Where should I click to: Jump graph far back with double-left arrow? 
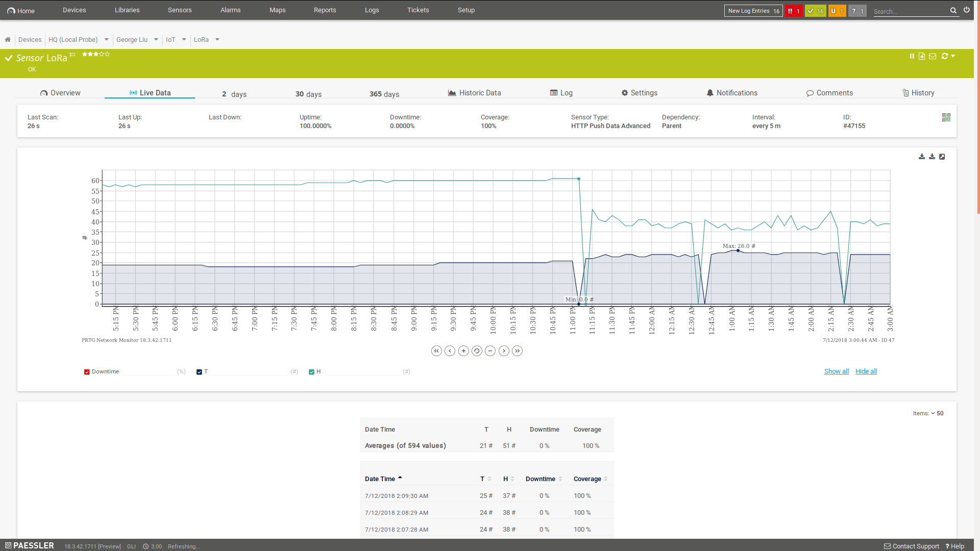click(436, 351)
